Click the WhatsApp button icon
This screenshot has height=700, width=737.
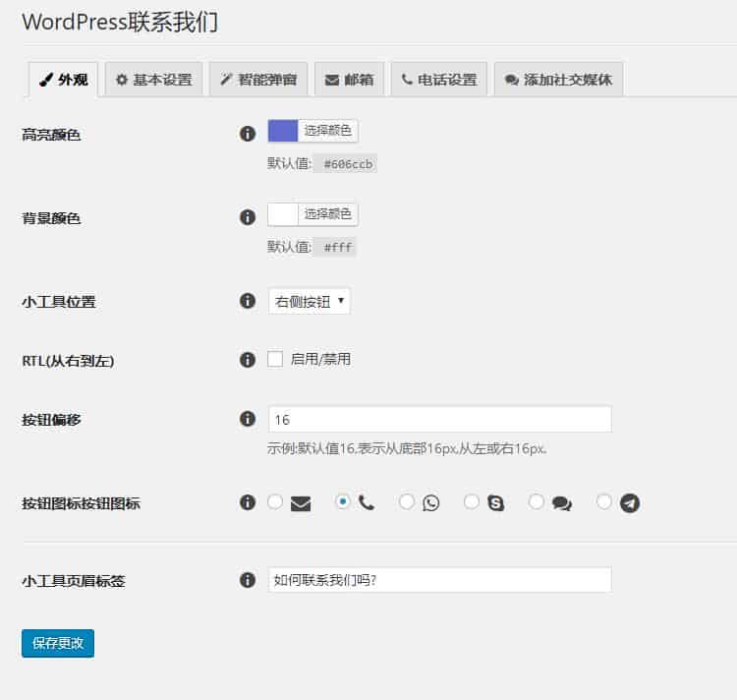pyautogui.click(x=431, y=503)
